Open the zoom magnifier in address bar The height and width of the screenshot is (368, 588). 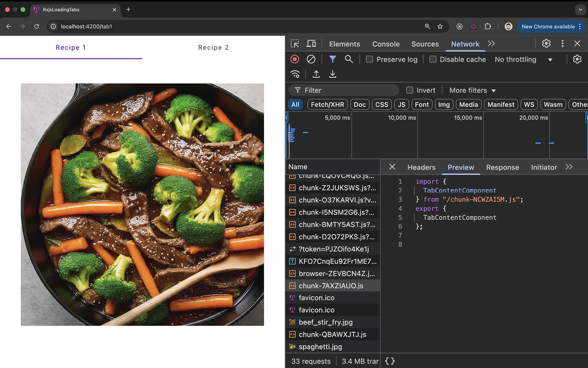click(427, 26)
